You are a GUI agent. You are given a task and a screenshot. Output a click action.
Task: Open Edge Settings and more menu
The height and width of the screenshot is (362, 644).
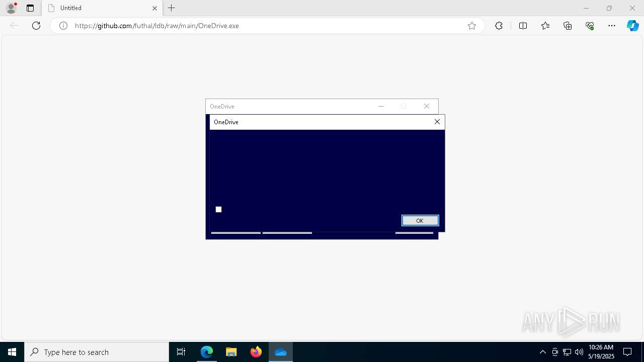coord(612,26)
